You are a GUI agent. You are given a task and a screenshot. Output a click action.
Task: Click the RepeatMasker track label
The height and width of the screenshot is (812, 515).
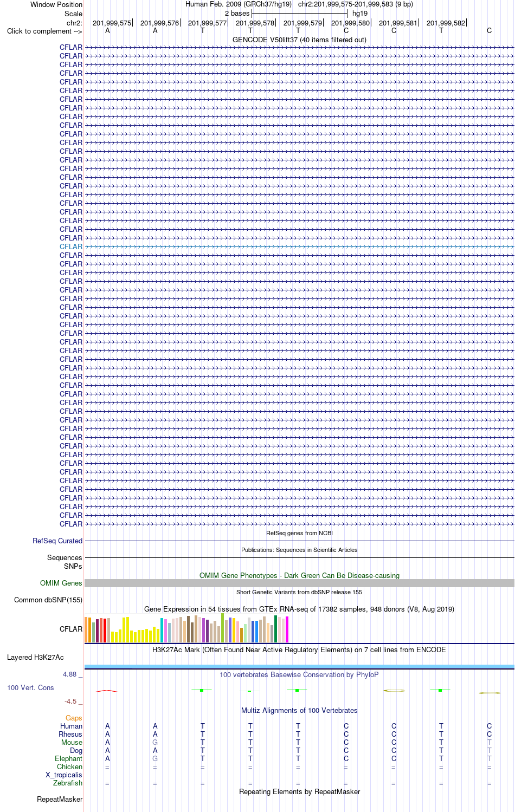coord(60,799)
